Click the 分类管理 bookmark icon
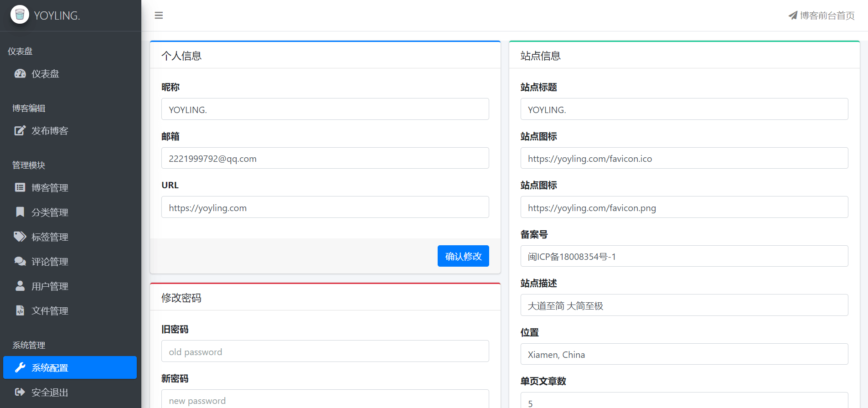 pyautogui.click(x=20, y=212)
